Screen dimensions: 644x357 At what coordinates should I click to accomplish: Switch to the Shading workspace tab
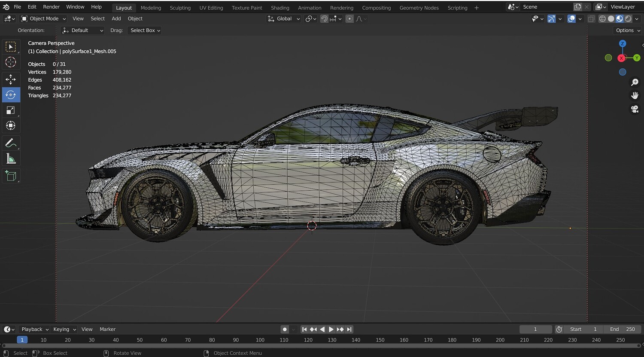[280, 8]
